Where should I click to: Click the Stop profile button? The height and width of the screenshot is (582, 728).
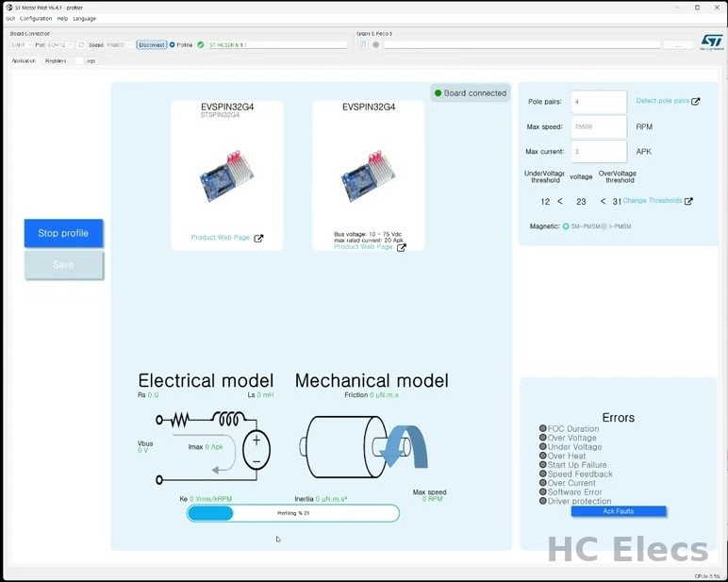tap(63, 233)
